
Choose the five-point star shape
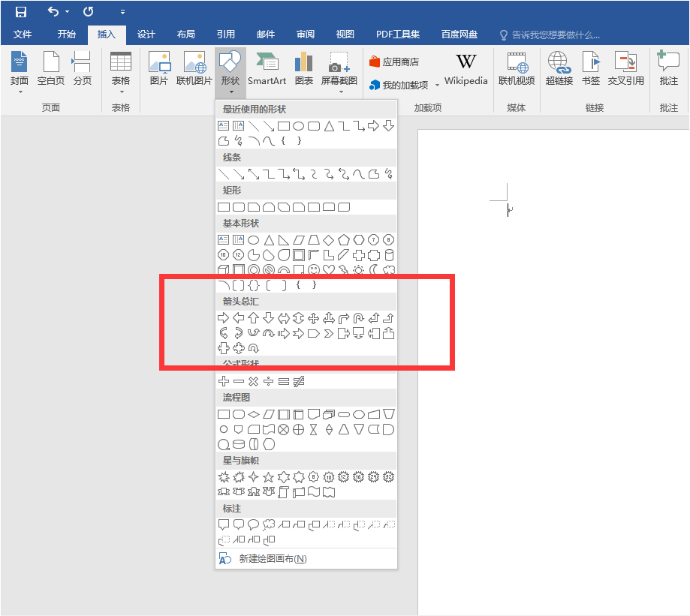click(268, 477)
